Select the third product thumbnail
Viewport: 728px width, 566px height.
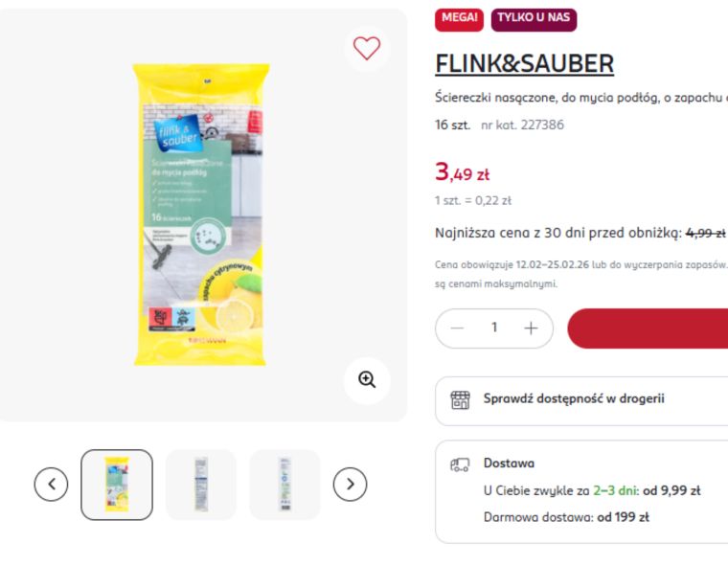(x=284, y=485)
